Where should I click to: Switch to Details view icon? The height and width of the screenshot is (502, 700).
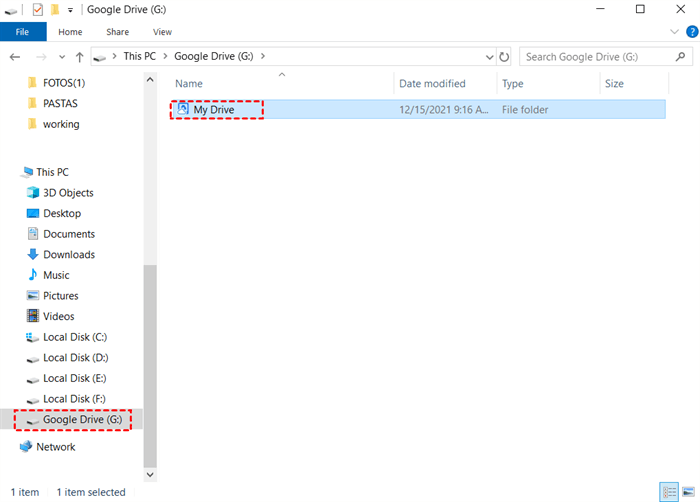(669, 492)
